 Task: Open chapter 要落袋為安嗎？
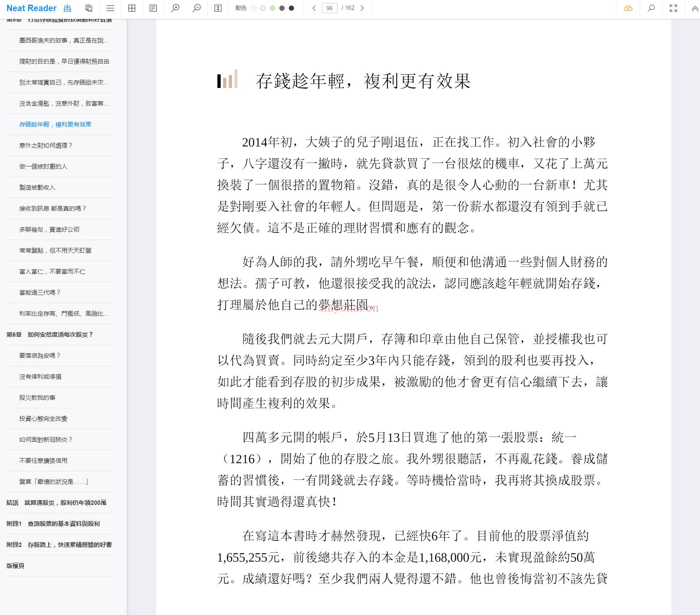click(40, 356)
